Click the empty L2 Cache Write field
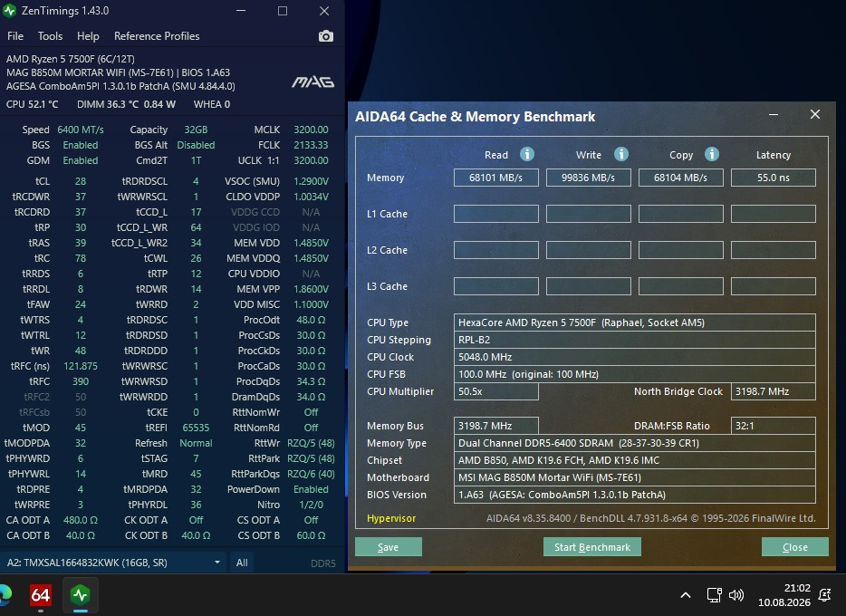Viewport: 846px width, 616px height. point(588,250)
